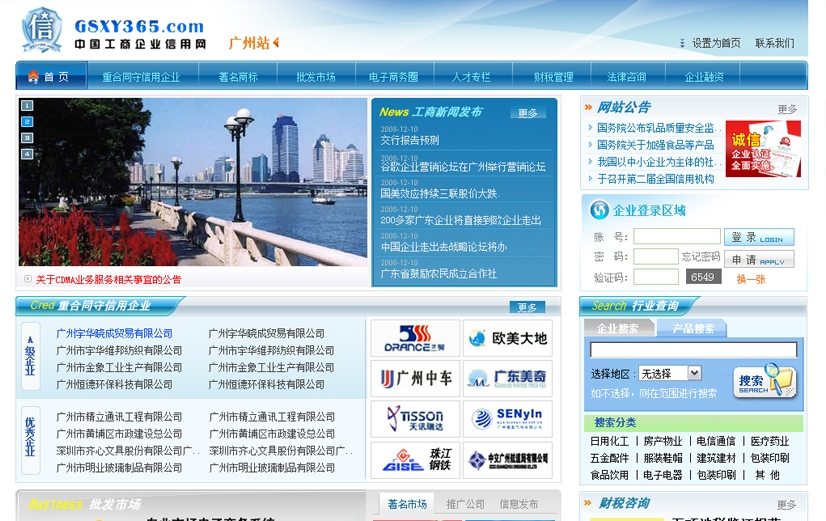Switch carousel to slide 4
Viewport: 826px width, 521px height.
(27, 154)
